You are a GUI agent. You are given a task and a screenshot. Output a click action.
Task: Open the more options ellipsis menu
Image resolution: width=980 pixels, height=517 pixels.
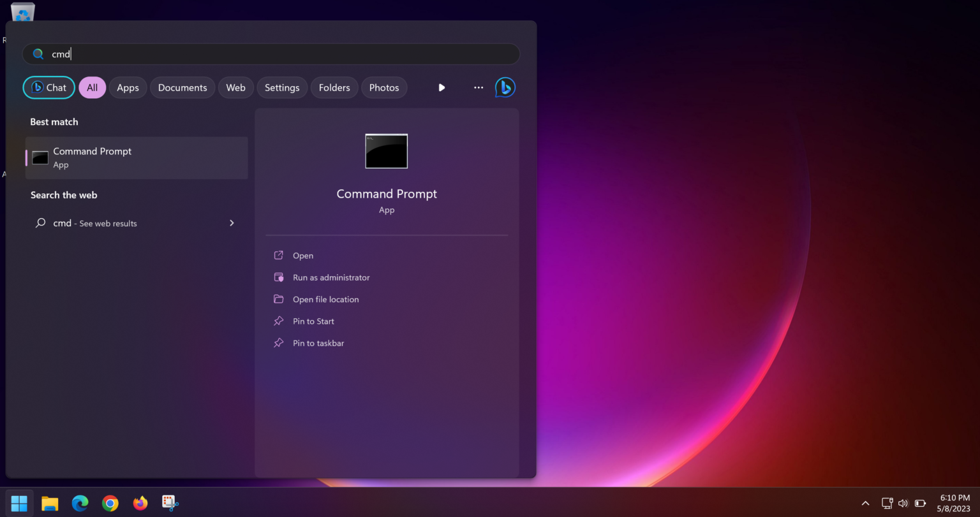479,87
